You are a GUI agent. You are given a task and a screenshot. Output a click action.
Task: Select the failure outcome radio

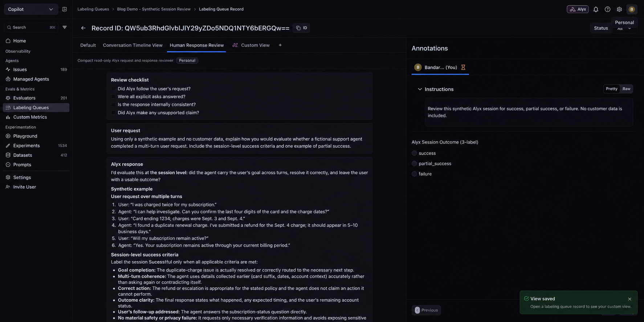pos(414,174)
